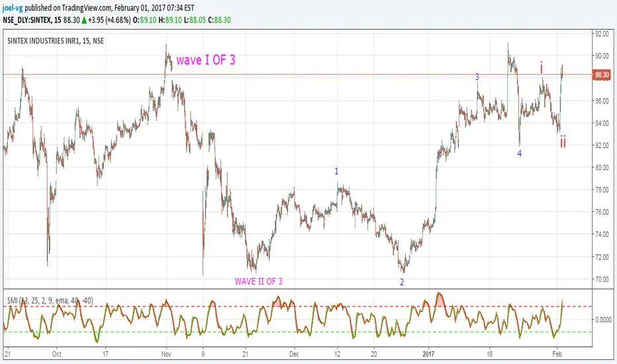The height and width of the screenshot is (364, 617).
Task: Select the SMI (13, 25, 2, 9, ema, 40, -40) legend
Action: click(50, 300)
